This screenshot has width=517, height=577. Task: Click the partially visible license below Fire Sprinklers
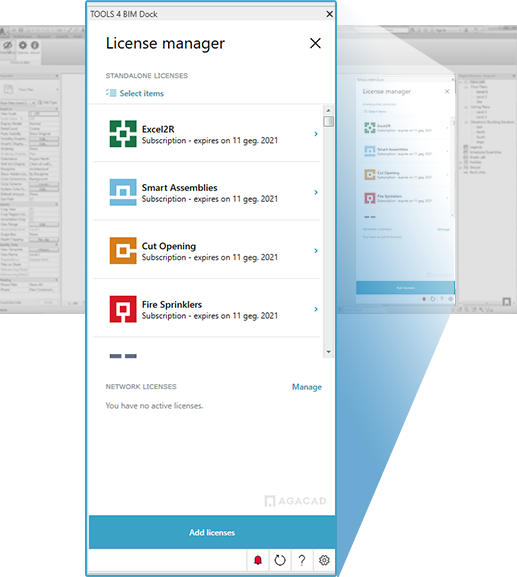123,356
